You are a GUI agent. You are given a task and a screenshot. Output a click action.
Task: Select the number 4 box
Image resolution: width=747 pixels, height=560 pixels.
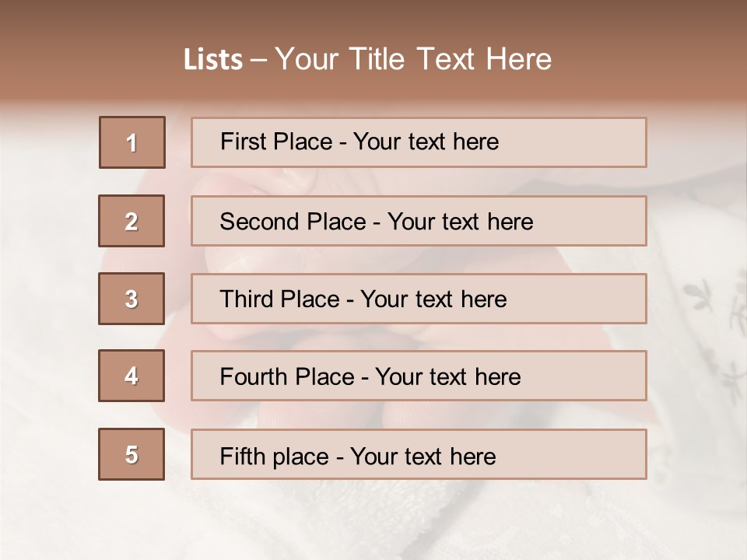[x=132, y=376]
